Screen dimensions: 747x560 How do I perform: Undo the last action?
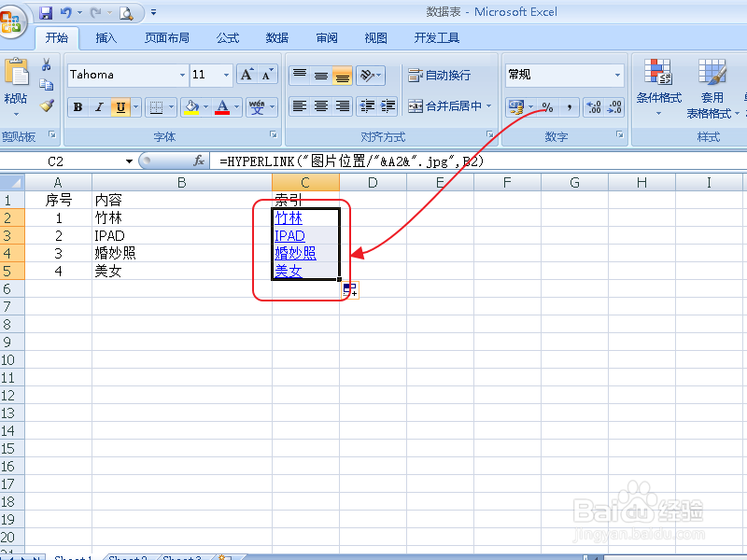pyautogui.click(x=65, y=12)
